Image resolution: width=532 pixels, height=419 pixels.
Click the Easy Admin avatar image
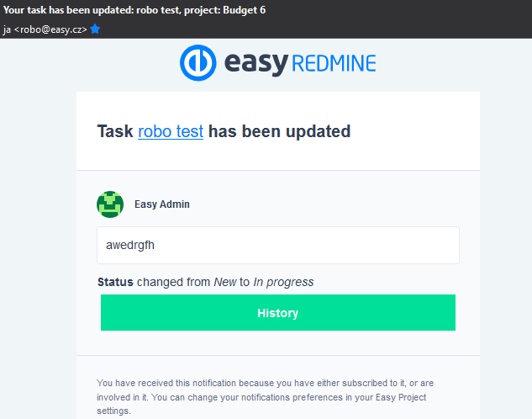110,204
